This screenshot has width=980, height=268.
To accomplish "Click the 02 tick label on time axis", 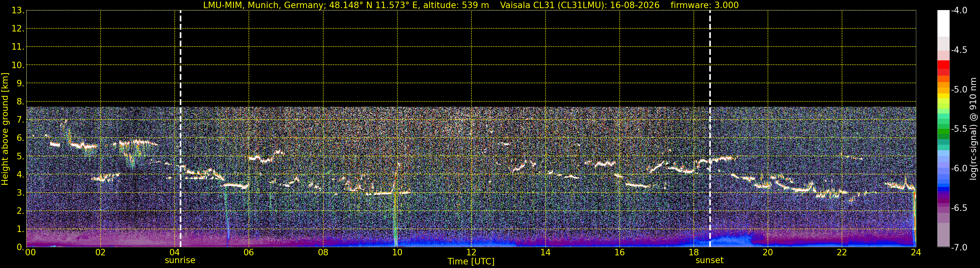I will (100, 252).
